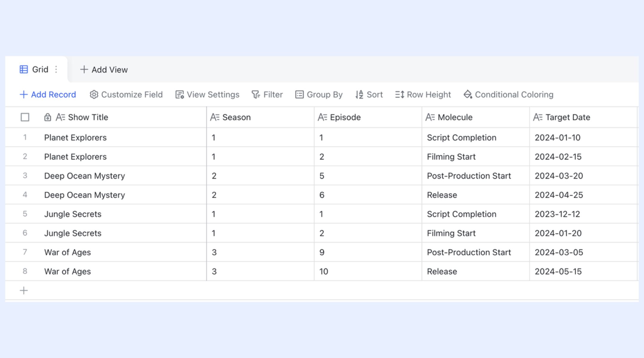This screenshot has width=644, height=358.
Task: Click the plus row below record 8
Action: (24, 290)
